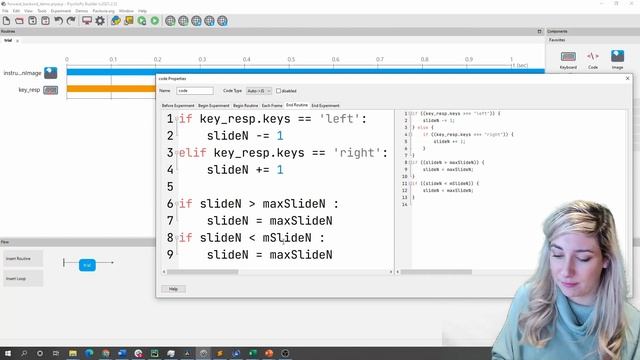Click the first Pavlovia globe icon

tap(170, 21)
